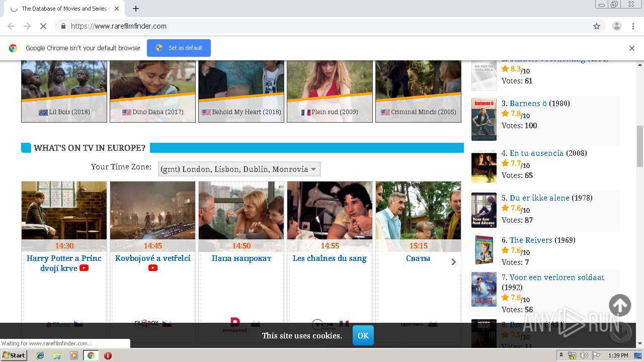Click the For a Lost Soldier poster
The height and width of the screenshot is (362, 644).
tap(484, 290)
